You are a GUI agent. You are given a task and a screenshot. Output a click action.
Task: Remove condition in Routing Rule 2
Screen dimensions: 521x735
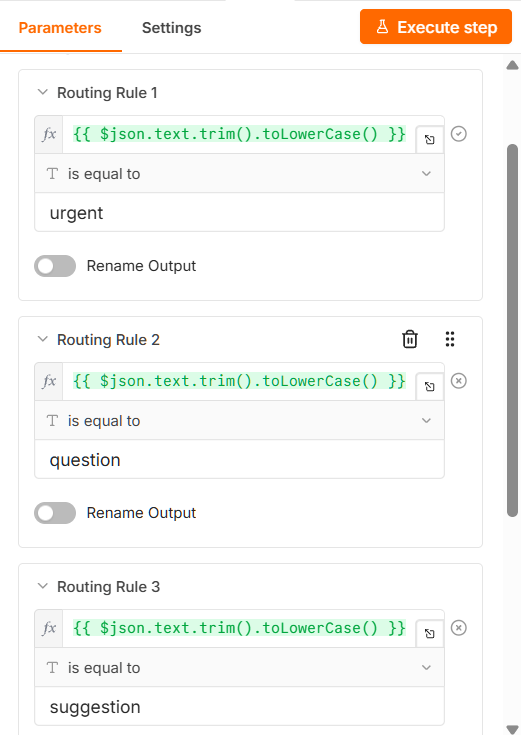tap(459, 381)
